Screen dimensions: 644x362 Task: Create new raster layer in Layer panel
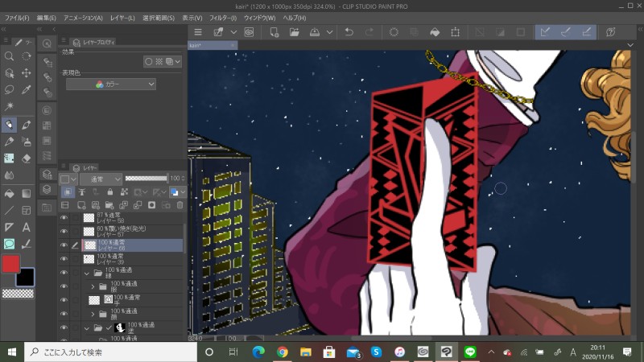point(81,205)
